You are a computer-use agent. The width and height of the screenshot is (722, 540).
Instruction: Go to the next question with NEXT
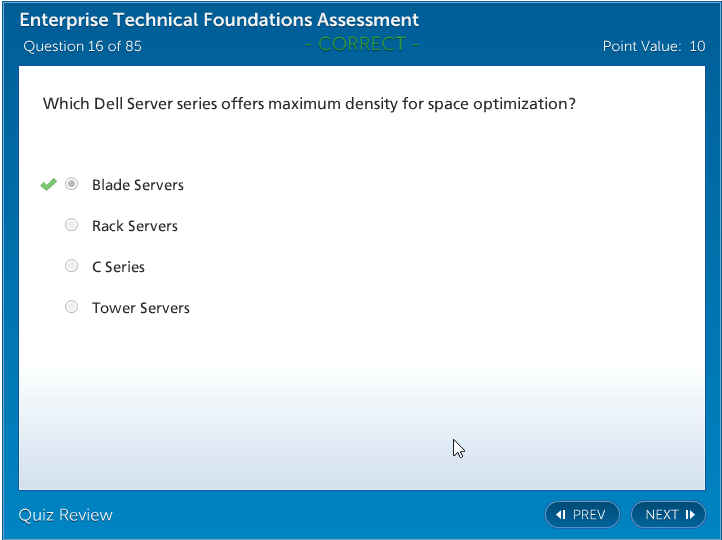click(668, 515)
